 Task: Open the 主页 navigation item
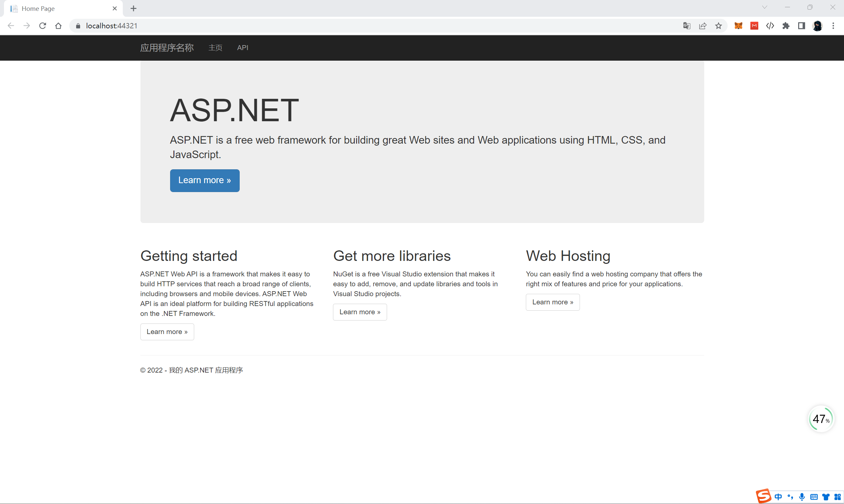click(x=215, y=47)
